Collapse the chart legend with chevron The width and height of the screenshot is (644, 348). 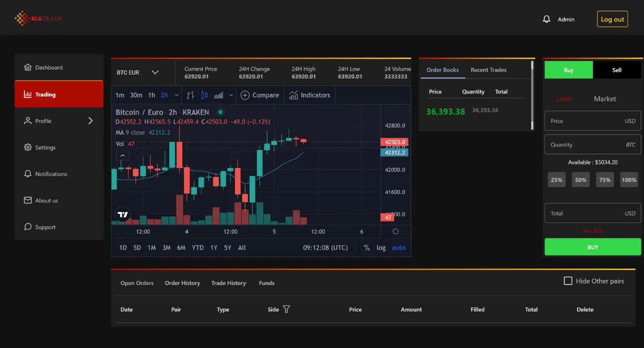pos(123,156)
